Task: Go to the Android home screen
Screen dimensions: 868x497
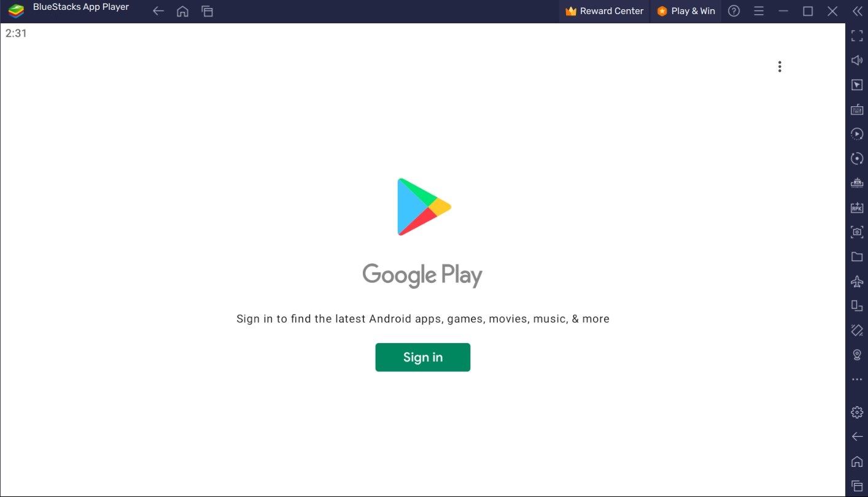Action: (x=857, y=461)
